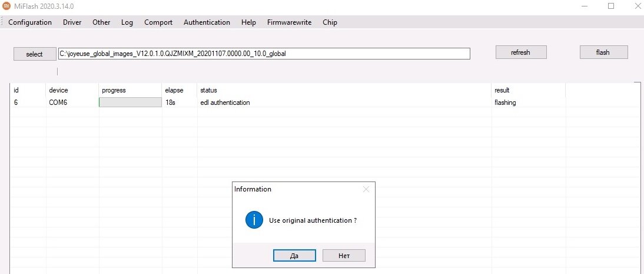The image size is (644, 274).
Task: Open the Comport menu
Action: (158, 22)
